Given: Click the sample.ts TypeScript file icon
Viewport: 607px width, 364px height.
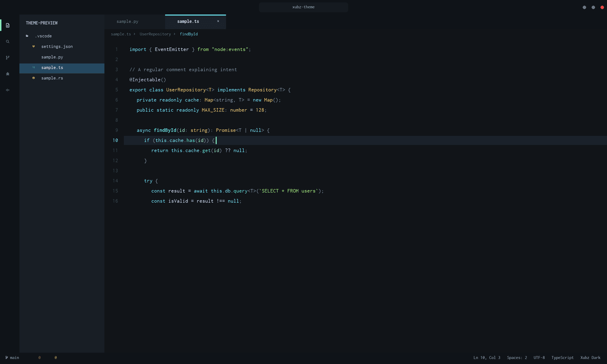Looking at the screenshot, I should coord(34,68).
